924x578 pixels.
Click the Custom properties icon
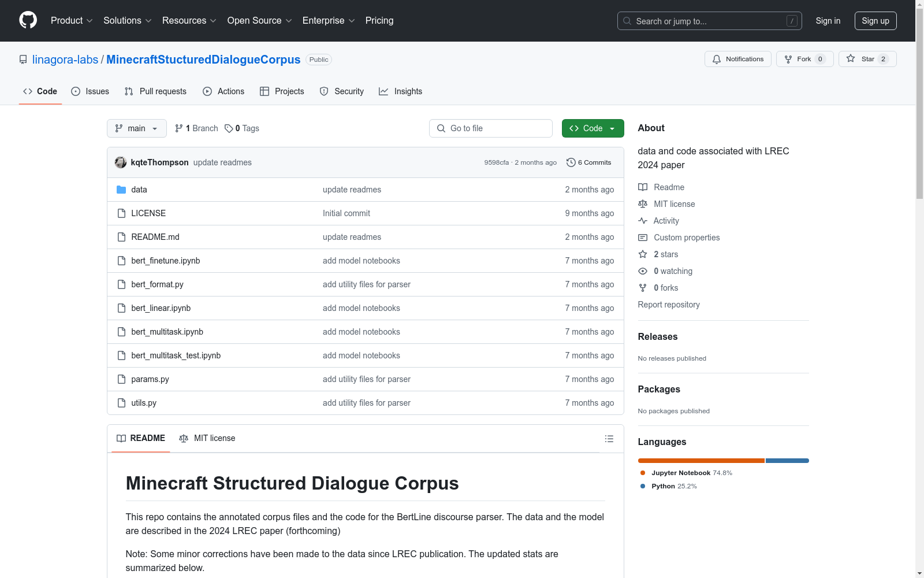[x=643, y=238]
